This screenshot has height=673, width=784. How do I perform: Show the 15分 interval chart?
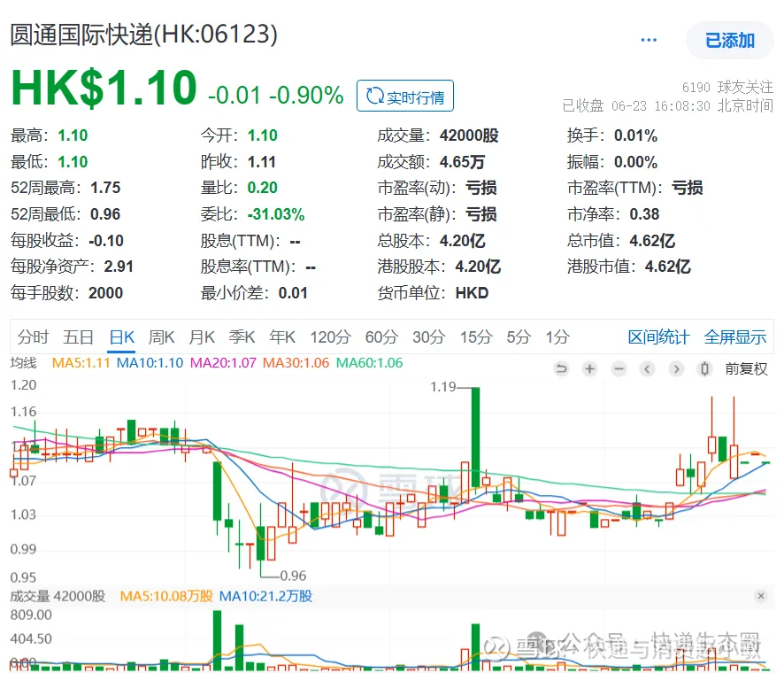pos(476,337)
